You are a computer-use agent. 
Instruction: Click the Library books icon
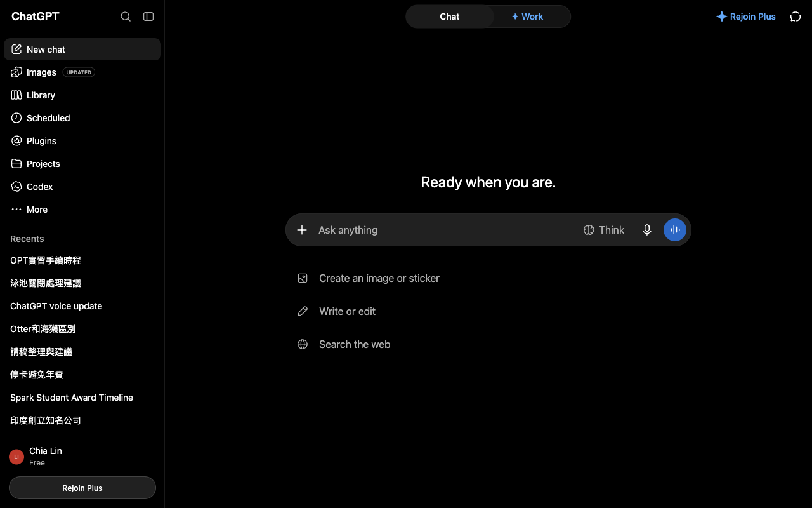click(x=16, y=95)
